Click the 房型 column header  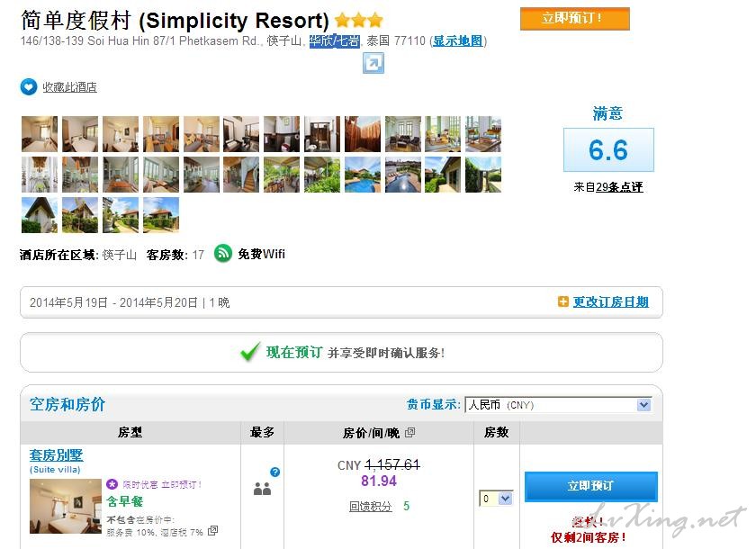tap(130, 432)
